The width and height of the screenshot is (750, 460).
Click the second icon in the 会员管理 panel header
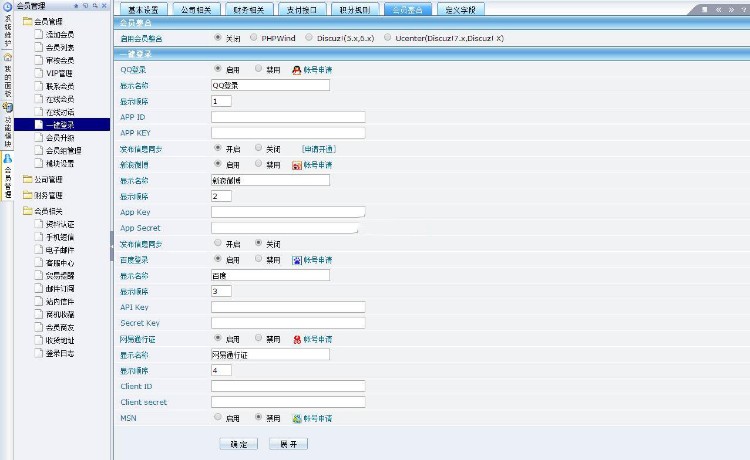tap(85, 6)
